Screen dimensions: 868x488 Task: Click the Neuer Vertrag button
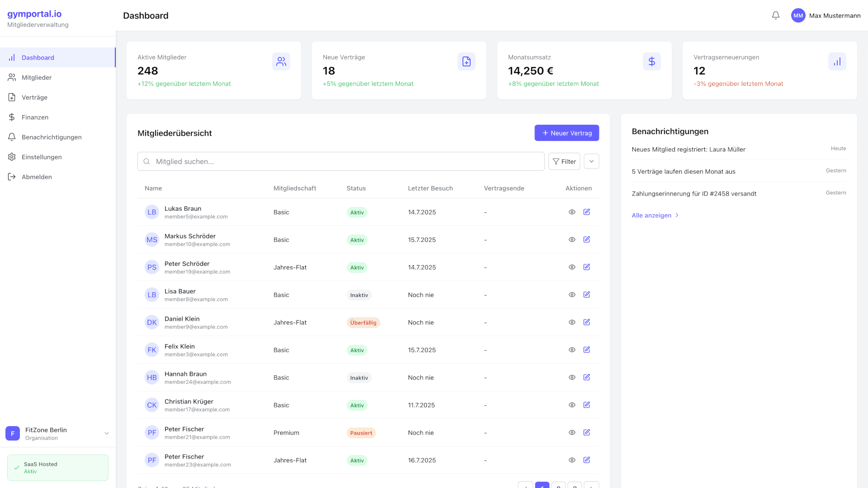pyautogui.click(x=566, y=133)
